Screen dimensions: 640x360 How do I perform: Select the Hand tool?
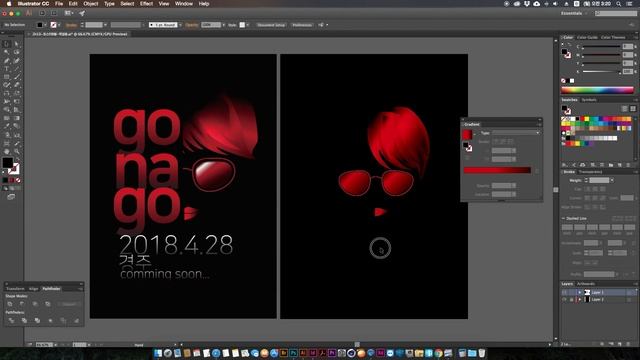click(7, 151)
